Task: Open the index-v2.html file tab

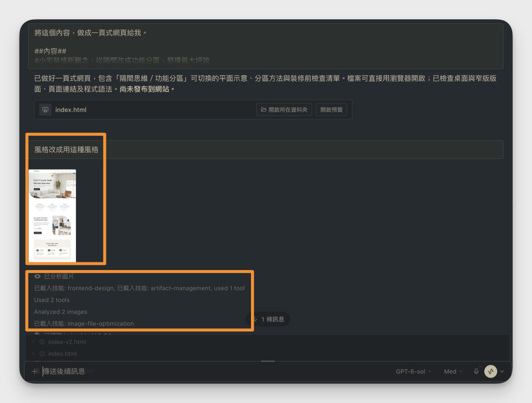Action: [x=67, y=342]
